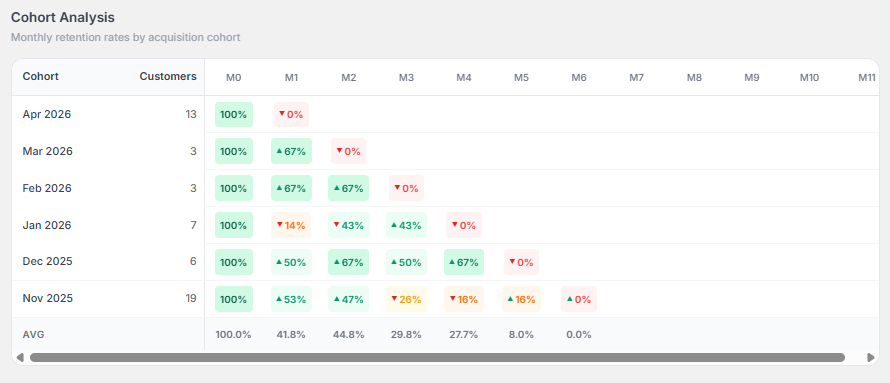890x383 pixels.
Task: Select the Apr 2026 cohort row label
Action: (47, 114)
